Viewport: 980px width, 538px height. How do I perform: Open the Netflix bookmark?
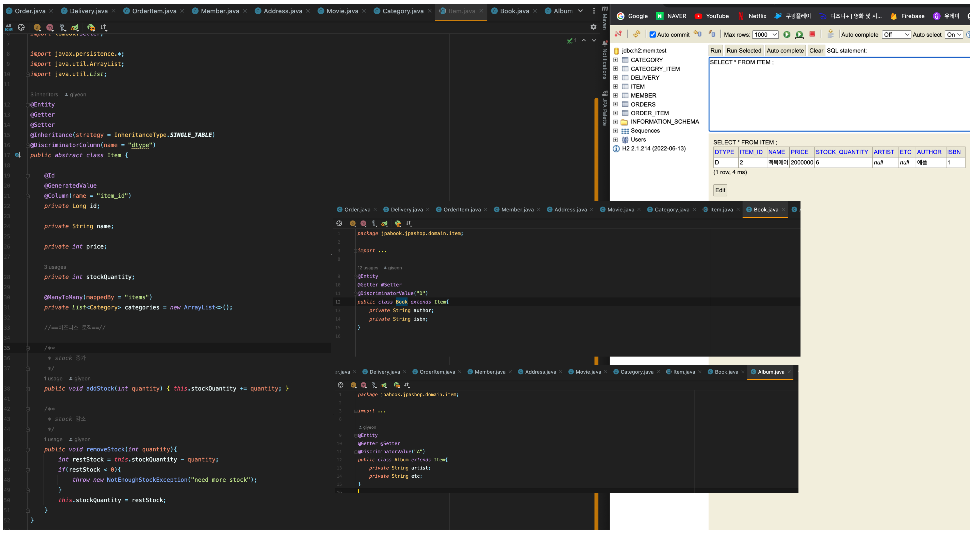click(x=752, y=16)
